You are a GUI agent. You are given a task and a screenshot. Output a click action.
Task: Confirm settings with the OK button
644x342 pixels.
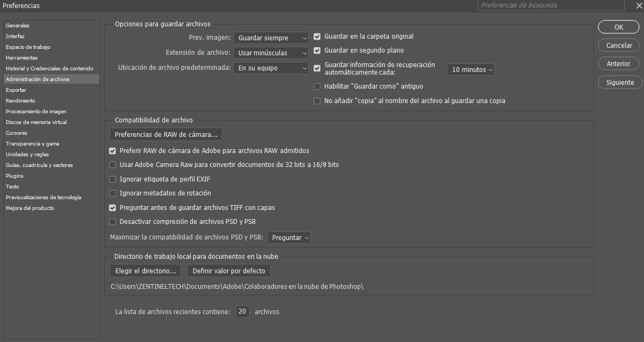click(x=619, y=27)
